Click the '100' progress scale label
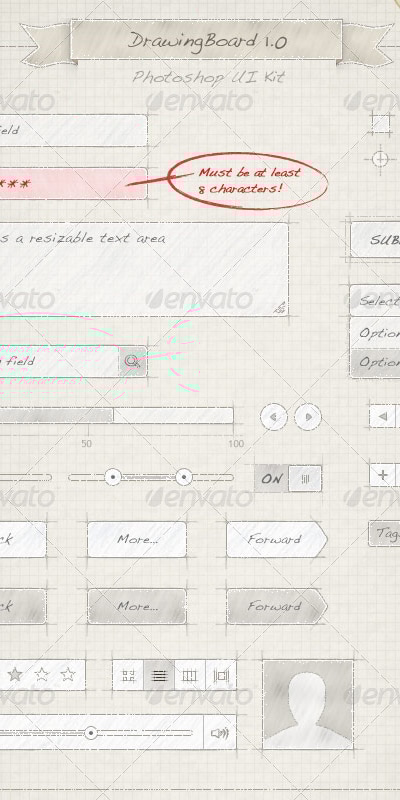 236,444
